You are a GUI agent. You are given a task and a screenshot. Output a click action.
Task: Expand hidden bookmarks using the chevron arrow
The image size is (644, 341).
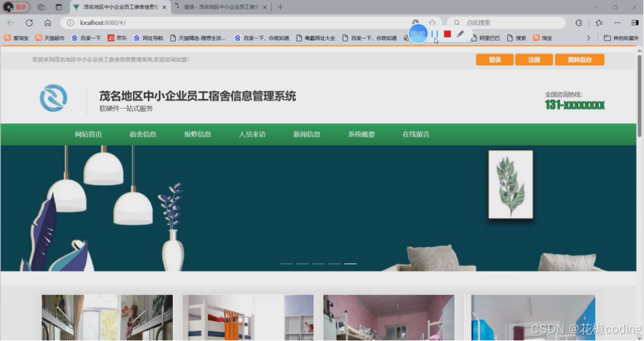[589, 37]
